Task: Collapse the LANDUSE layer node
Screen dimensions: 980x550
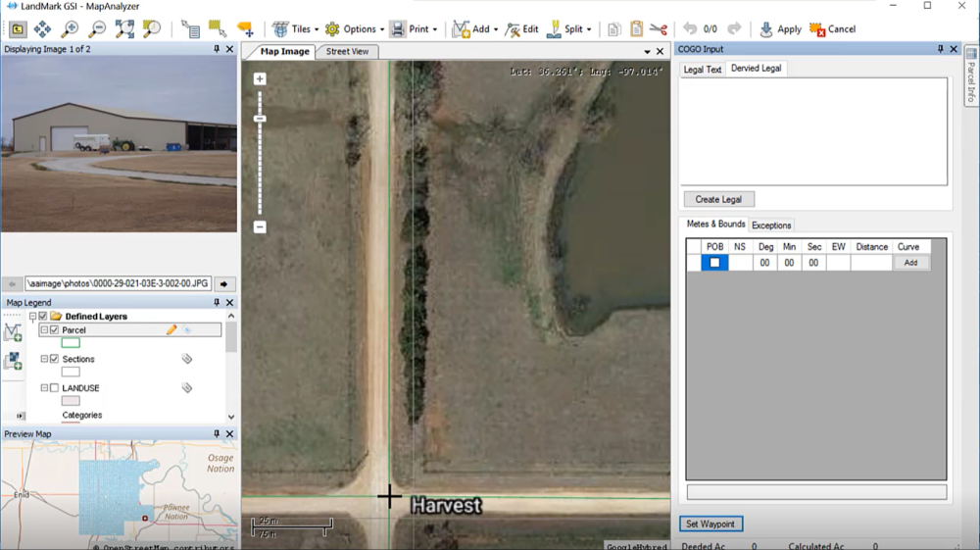Action: (x=44, y=387)
